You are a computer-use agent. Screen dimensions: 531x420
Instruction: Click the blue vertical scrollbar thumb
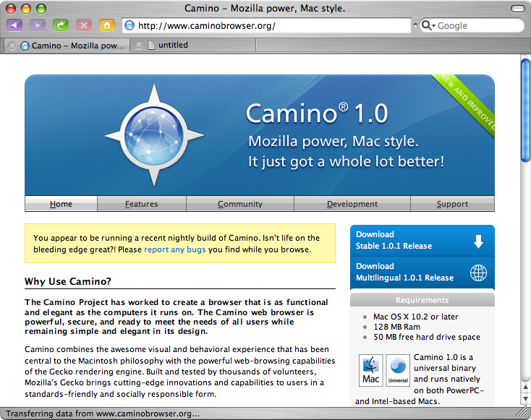tap(525, 111)
